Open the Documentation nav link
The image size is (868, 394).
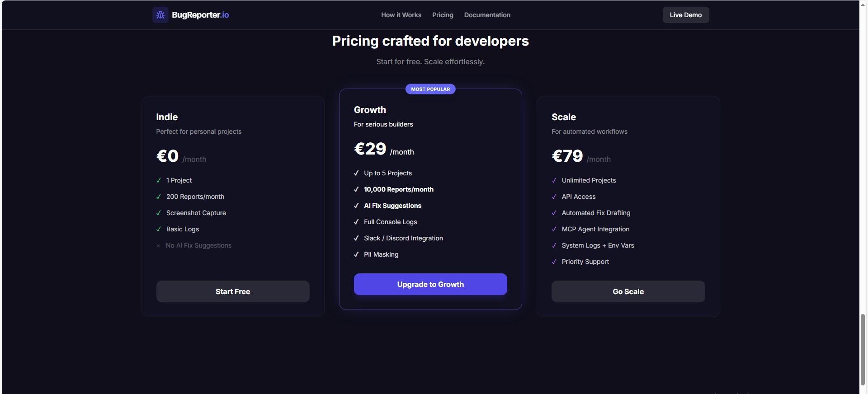pos(487,15)
